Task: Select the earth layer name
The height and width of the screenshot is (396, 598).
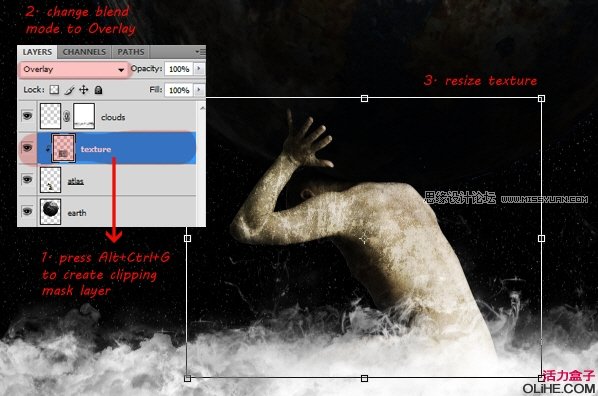Action: click(77, 213)
